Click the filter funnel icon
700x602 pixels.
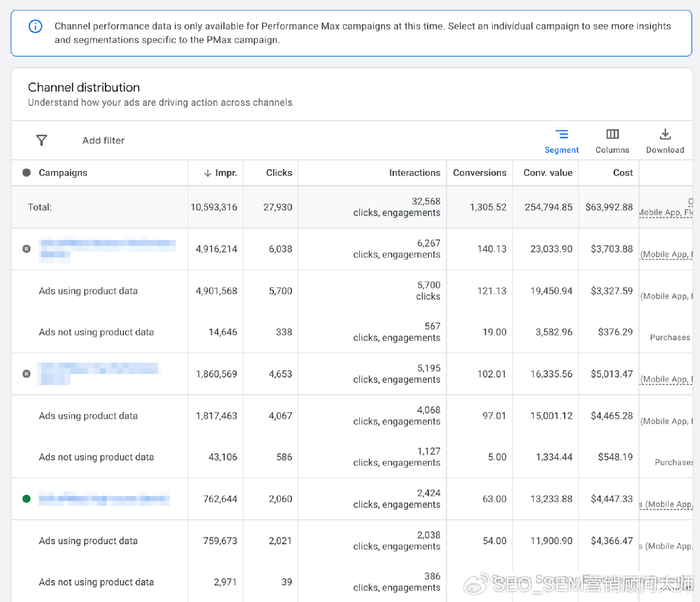click(x=41, y=141)
